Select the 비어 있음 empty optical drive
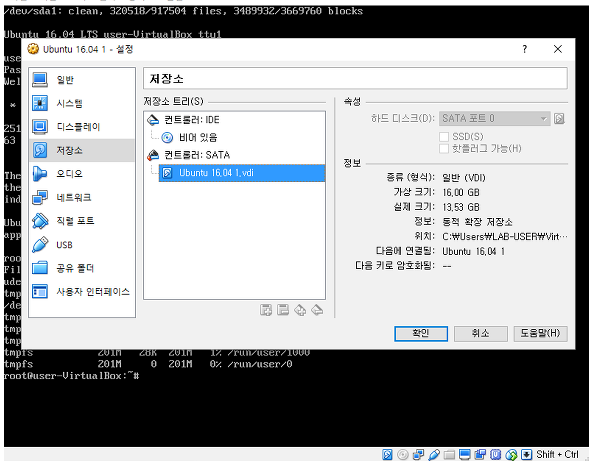 tap(198, 138)
